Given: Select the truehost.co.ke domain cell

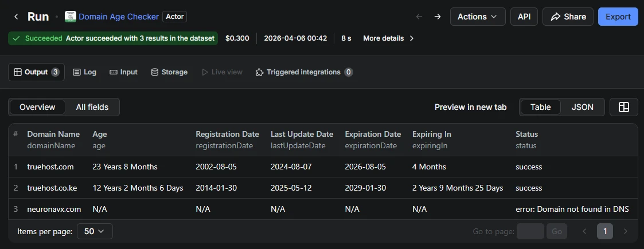Looking at the screenshot, I should [52, 188].
